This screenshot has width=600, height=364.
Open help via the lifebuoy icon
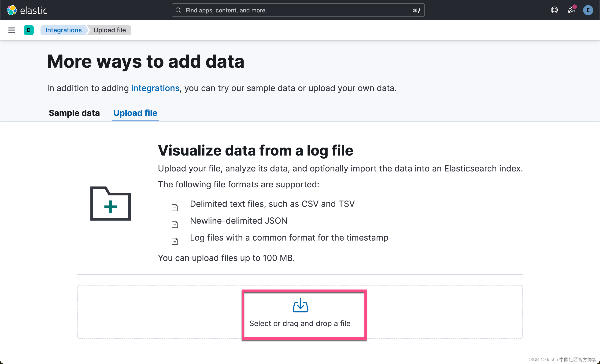554,10
